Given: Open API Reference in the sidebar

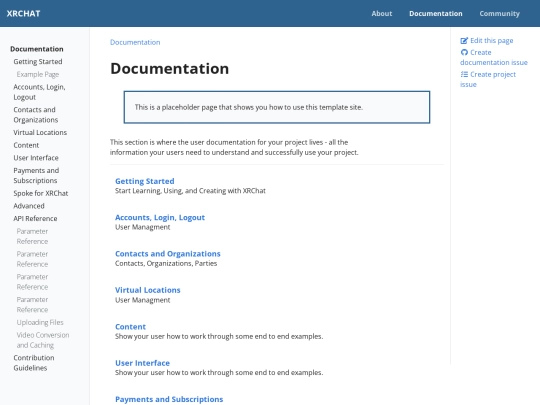Looking at the screenshot, I should pos(35,219).
